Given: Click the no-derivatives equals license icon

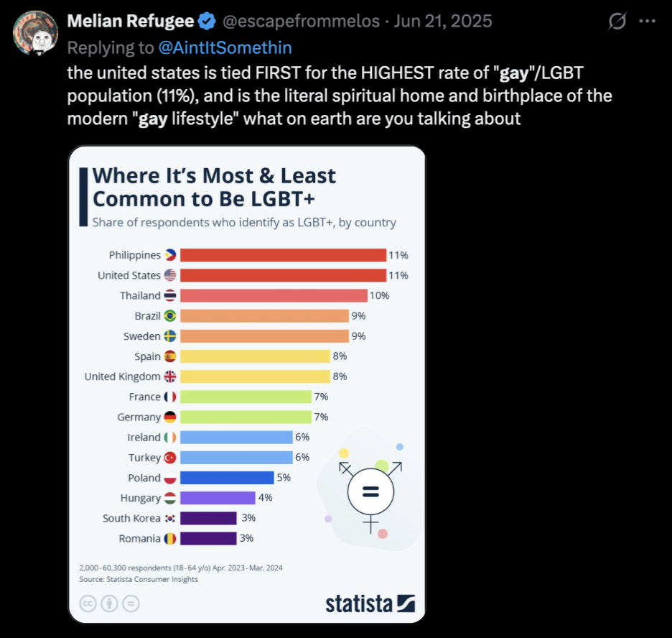Looking at the screenshot, I should tap(130, 604).
